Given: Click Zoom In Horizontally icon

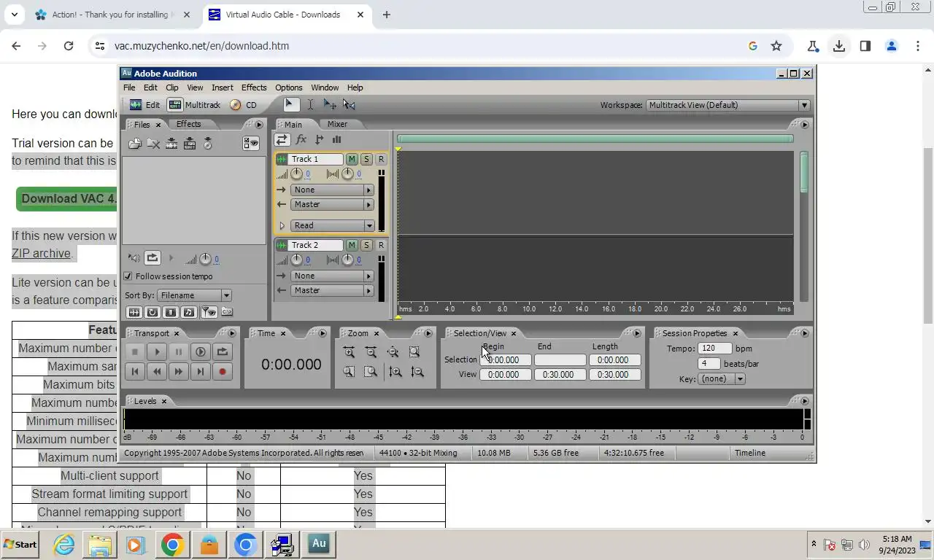Looking at the screenshot, I should [349, 351].
